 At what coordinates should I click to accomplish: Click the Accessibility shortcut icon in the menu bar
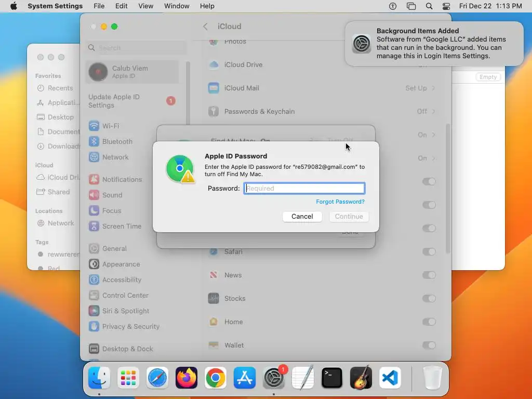393,6
